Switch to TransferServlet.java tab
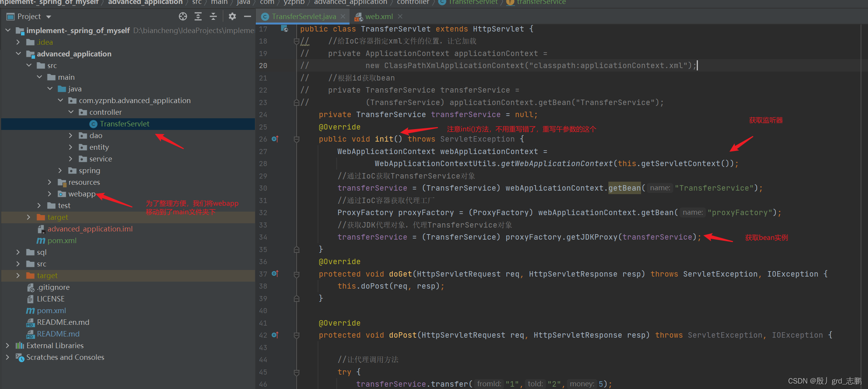 (304, 17)
